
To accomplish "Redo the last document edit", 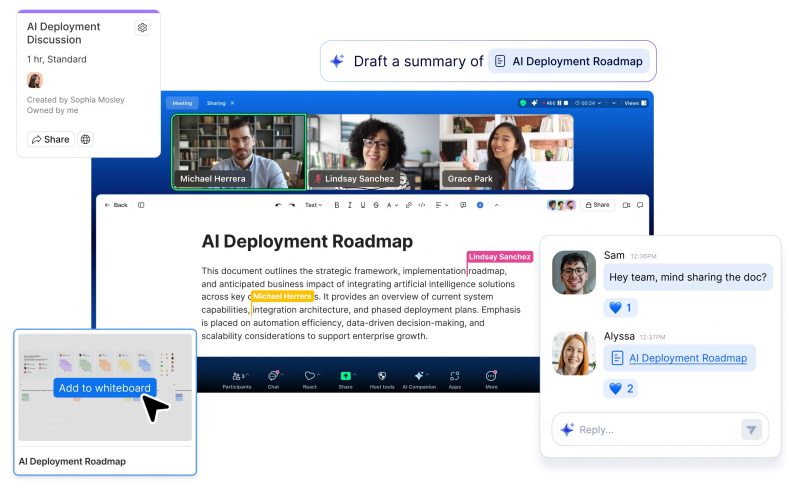I will coord(292,205).
